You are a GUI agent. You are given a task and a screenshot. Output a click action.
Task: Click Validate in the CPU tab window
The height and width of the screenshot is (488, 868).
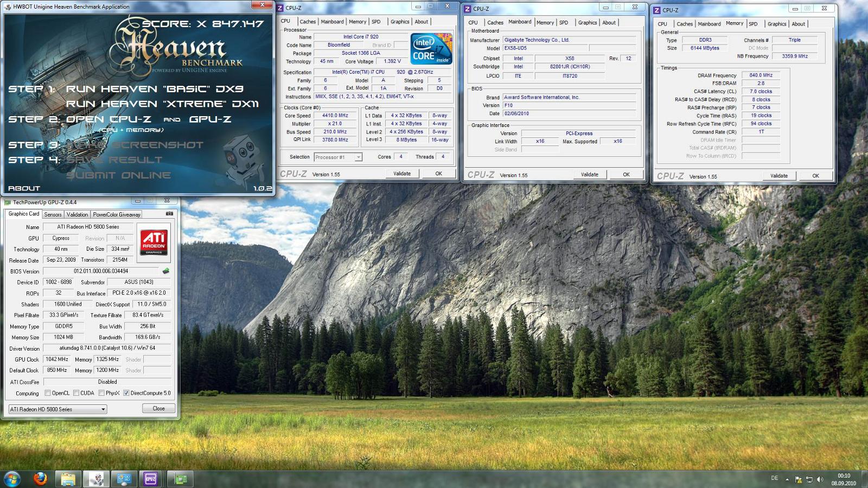(x=402, y=174)
